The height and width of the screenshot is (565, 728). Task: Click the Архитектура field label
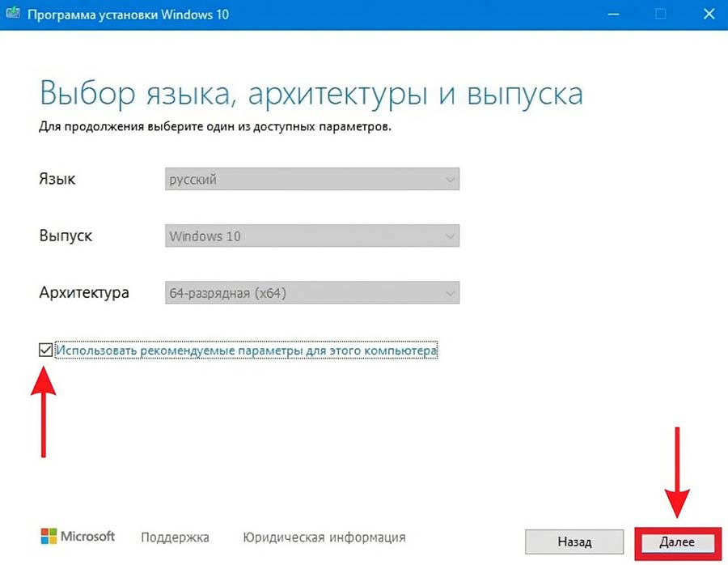click(x=83, y=293)
